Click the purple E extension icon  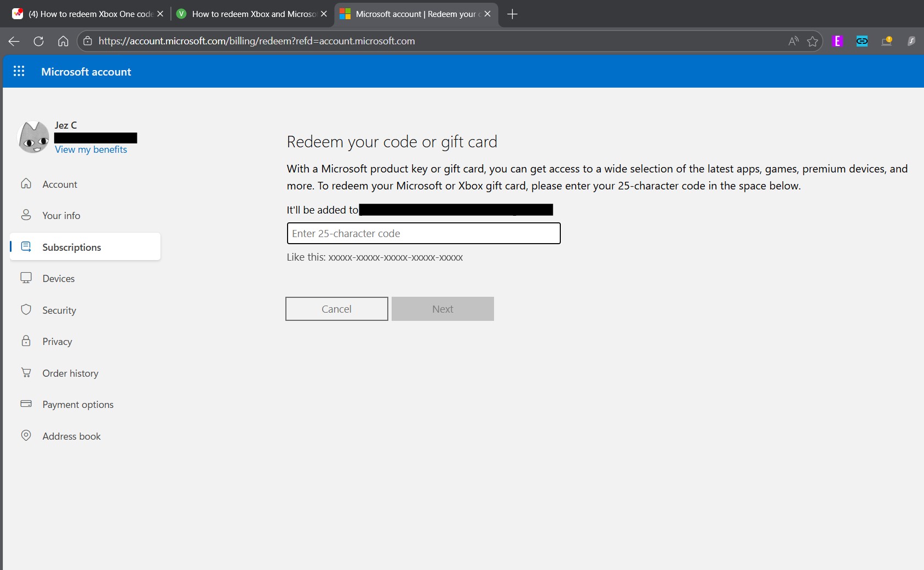837,41
